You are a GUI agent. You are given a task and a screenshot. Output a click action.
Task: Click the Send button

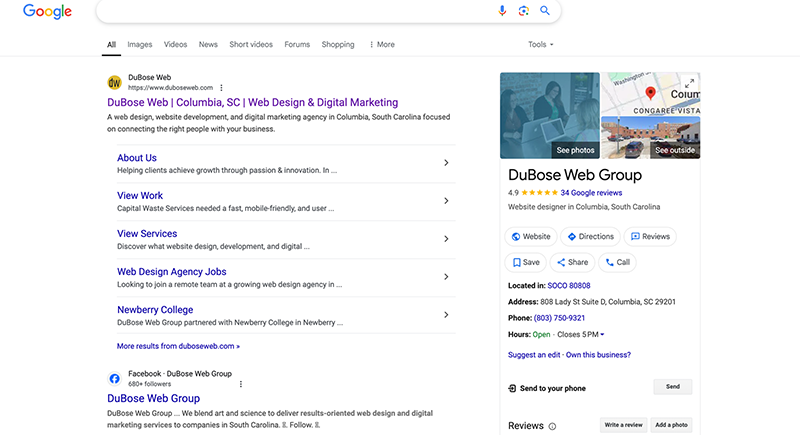tap(672, 387)
